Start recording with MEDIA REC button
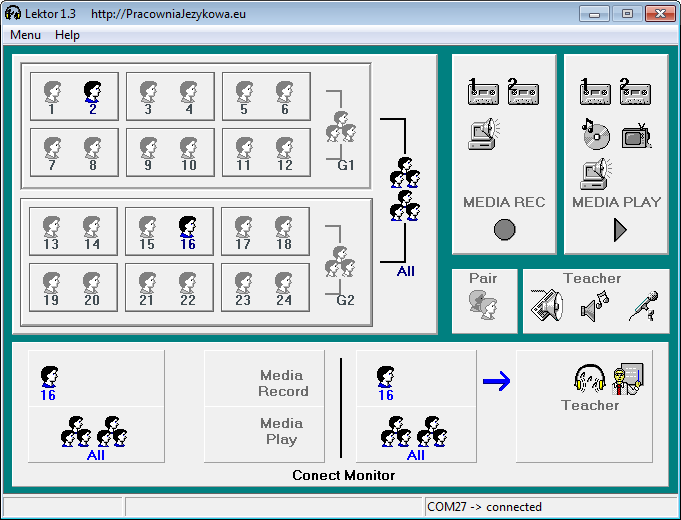Screen dimensions: 681x520 pos(505,229)
